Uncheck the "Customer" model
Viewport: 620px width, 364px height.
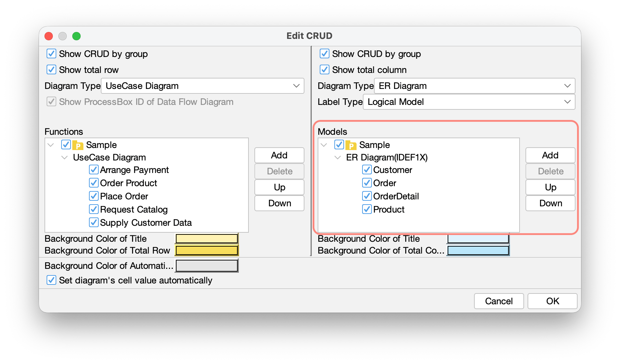click(367, 169)
